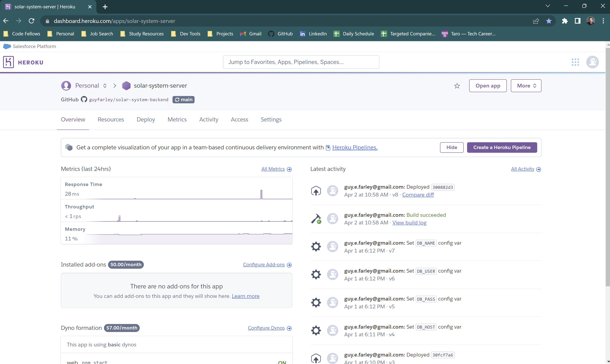610x364 pixels.
Task: Switch to the Settings tab
Action: tap(271, 119)
